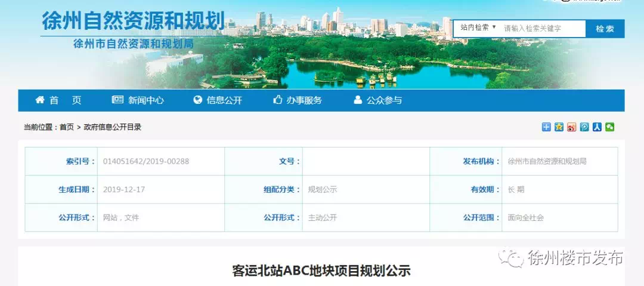Image resolution: width=644 pixels, height=286 pixels.
Task: Click the 徐州市自然资源和规划局 subtitle
Action: pyautogui.click(x=133, y=44)
